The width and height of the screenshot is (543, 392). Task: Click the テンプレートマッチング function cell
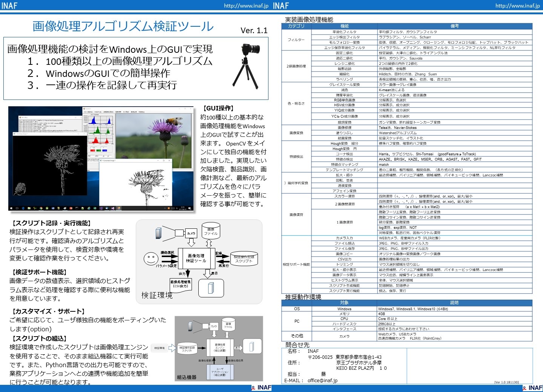click(344, 170)
